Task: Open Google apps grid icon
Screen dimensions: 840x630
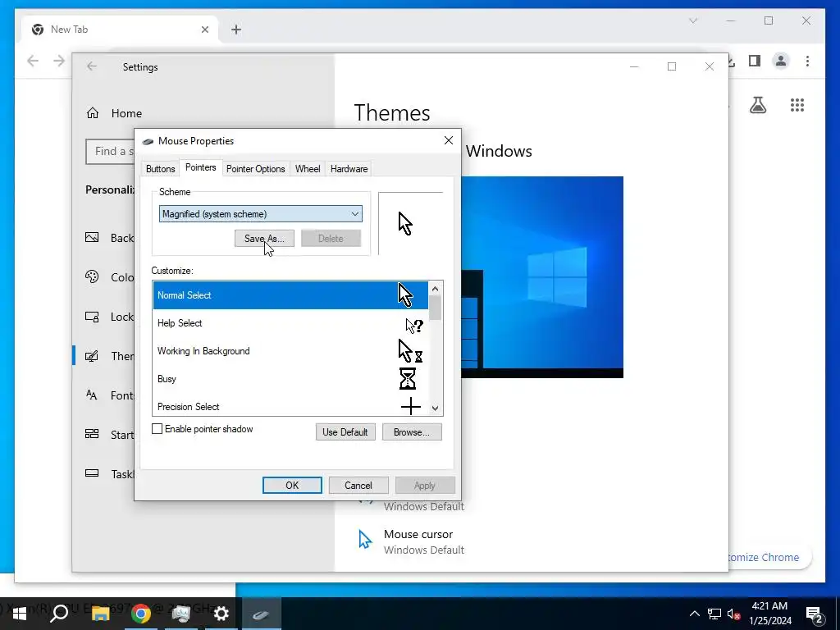Action: (797, 105)
